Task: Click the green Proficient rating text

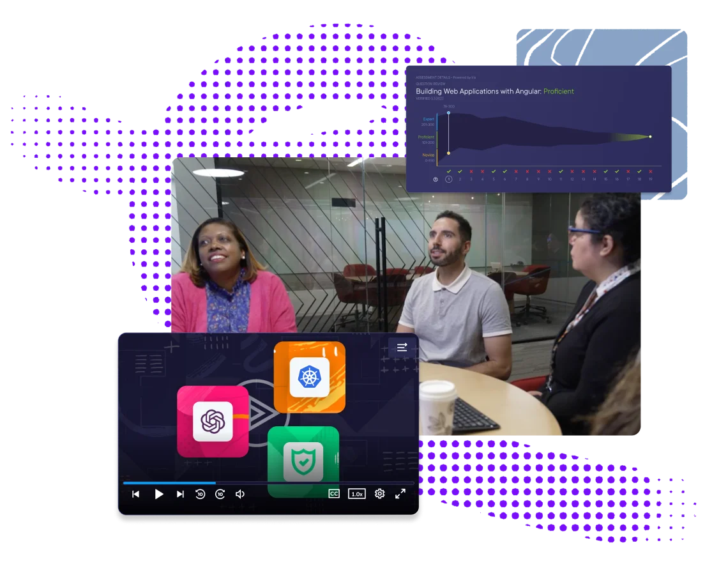Action: point(558,91)
